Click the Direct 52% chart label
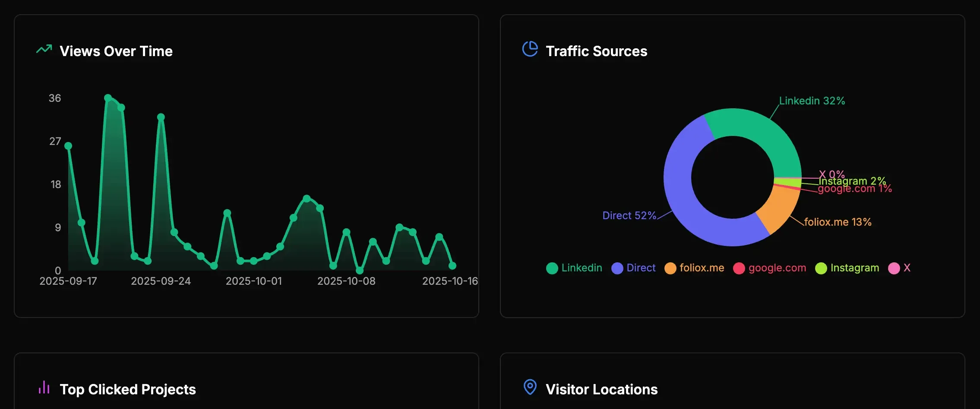This screenshot has height=409, width=980. (x=629, y=216)
